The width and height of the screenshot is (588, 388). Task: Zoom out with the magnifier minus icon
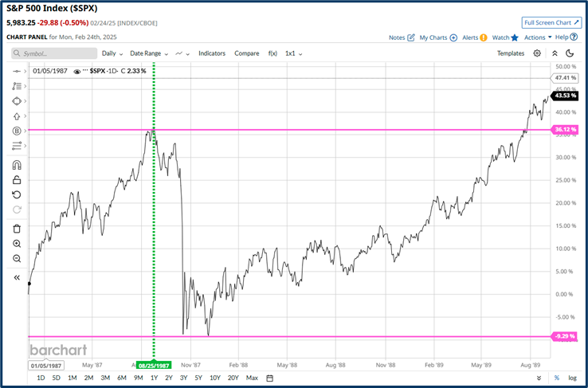[17, 259]
